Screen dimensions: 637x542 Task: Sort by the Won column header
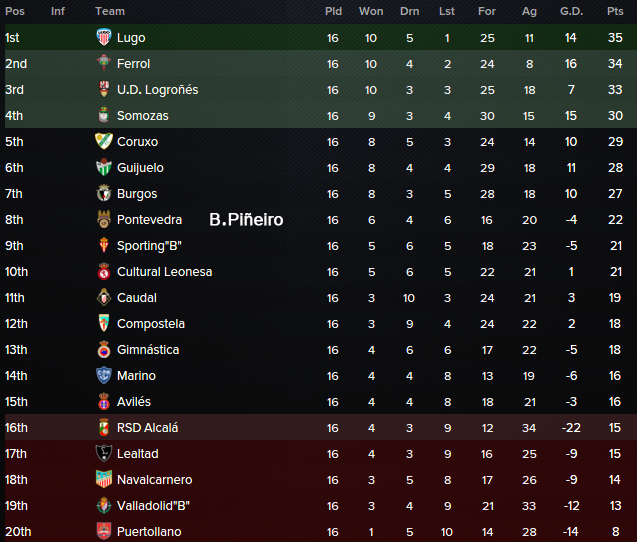(x=371, y=11)
